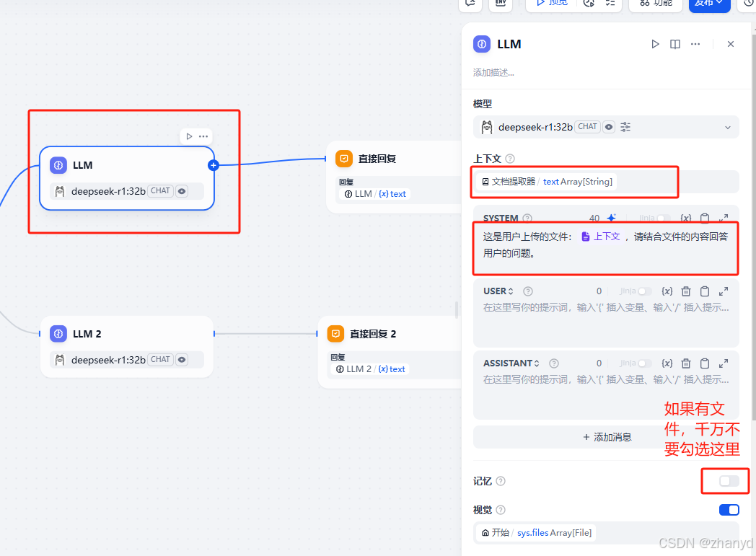
Task: Open model parameter sliders settings icon
Action: [x=625, y=127]
